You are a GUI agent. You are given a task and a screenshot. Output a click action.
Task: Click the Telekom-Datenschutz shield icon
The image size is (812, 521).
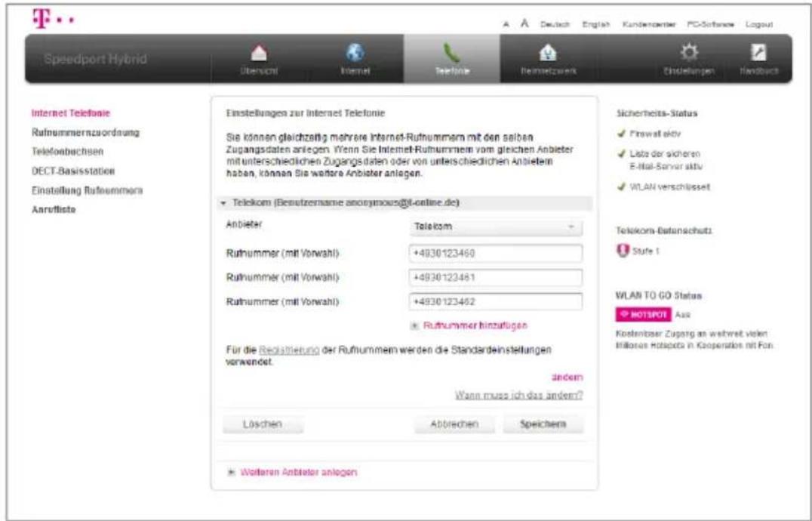click(x=622, y=251)
